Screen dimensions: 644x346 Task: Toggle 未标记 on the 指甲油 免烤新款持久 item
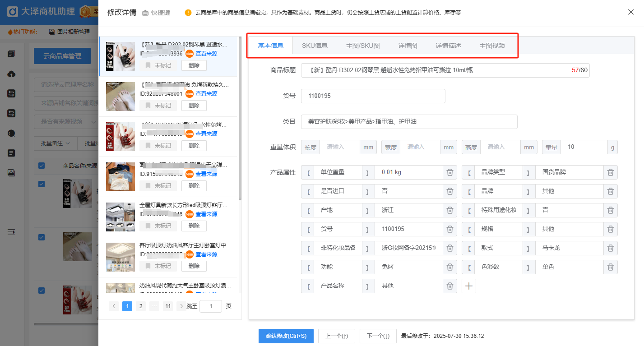[158, 106]
